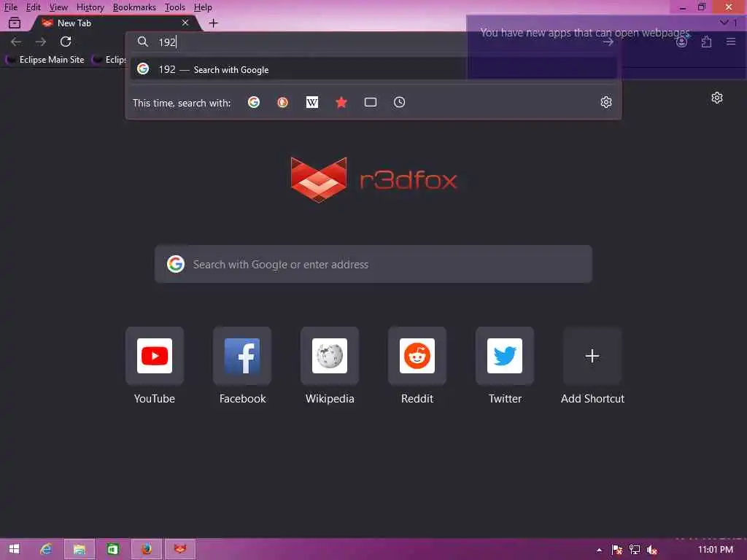This screenshot has width=747, height=560.
Task: Click the go arrow in address bar
Action: [x=608, y=42]
